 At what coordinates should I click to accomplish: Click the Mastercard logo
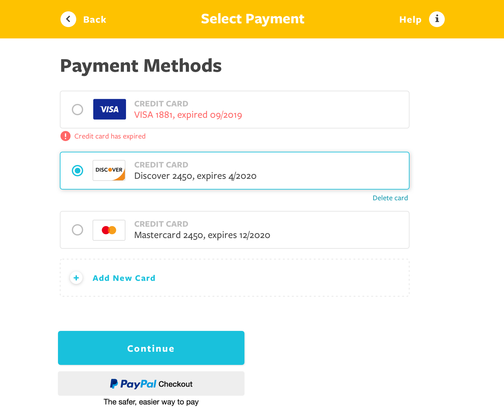(x=109, y=230)
